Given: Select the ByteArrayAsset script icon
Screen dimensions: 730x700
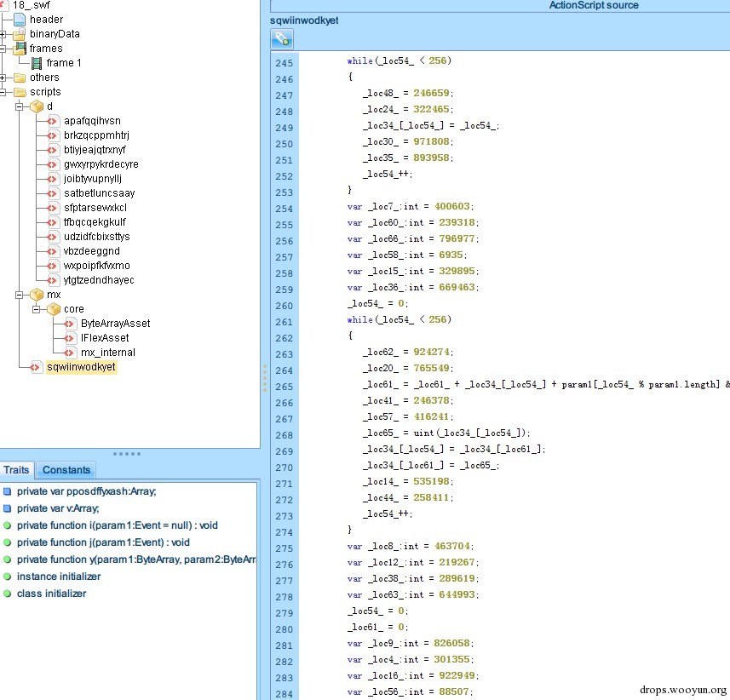Looking at the screenshot, I should pos(70,324).
